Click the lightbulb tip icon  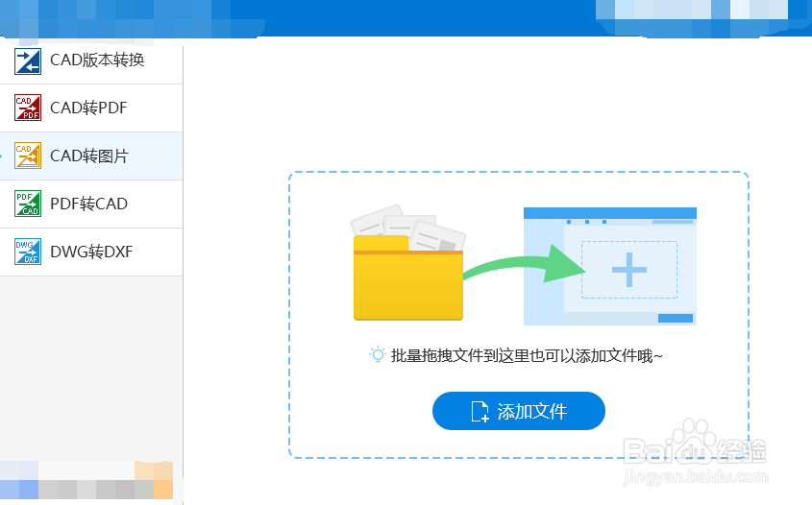click(x=378, y=355)
